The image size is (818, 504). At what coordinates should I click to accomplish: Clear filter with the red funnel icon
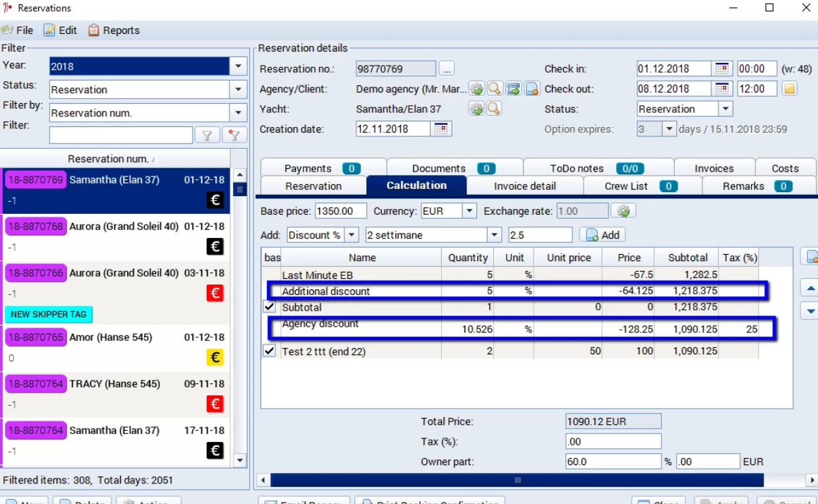point(234,136)
